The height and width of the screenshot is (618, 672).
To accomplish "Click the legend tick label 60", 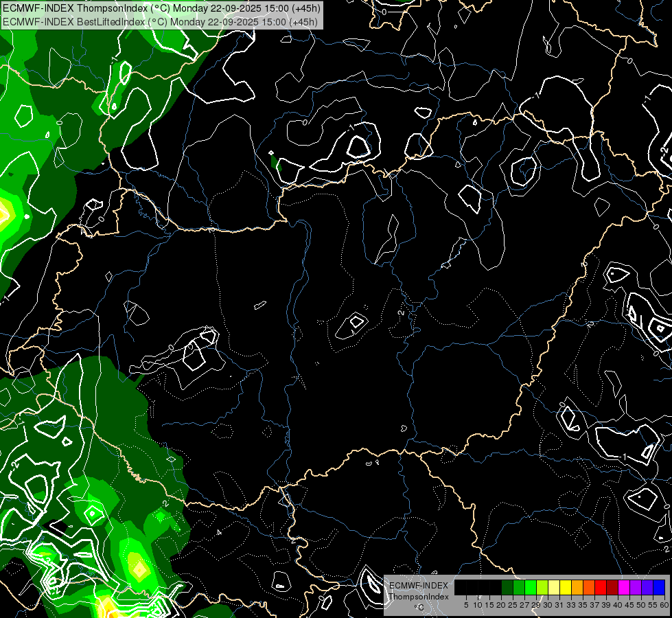I will coord(664,605).
